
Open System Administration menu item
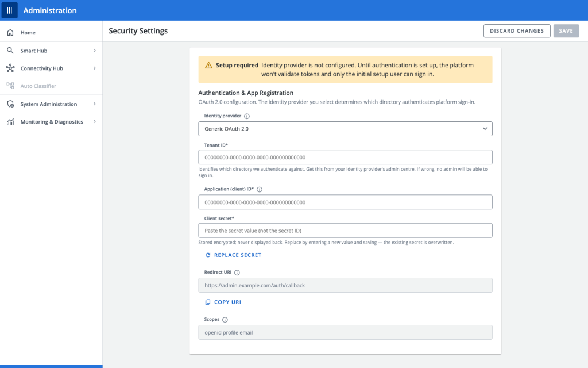pyautogui.click(x=51, y=104)
